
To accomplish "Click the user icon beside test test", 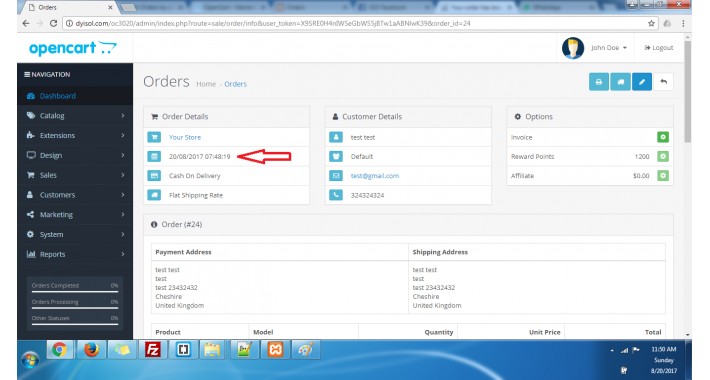I will tap(336, 137).
